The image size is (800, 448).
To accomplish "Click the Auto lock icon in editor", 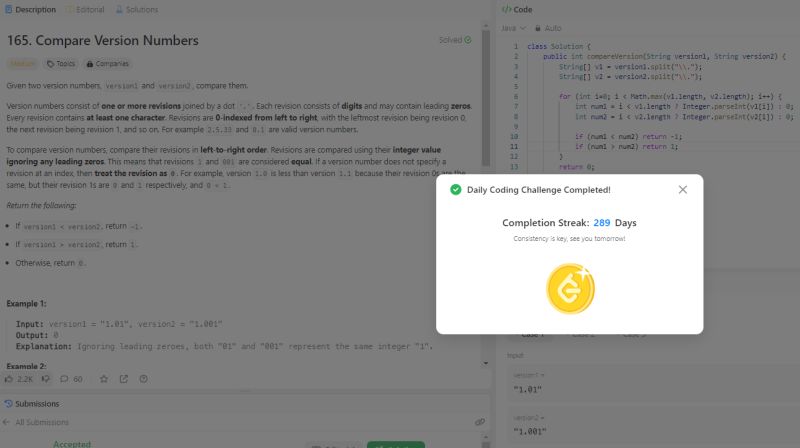I will tap(538, 28).
